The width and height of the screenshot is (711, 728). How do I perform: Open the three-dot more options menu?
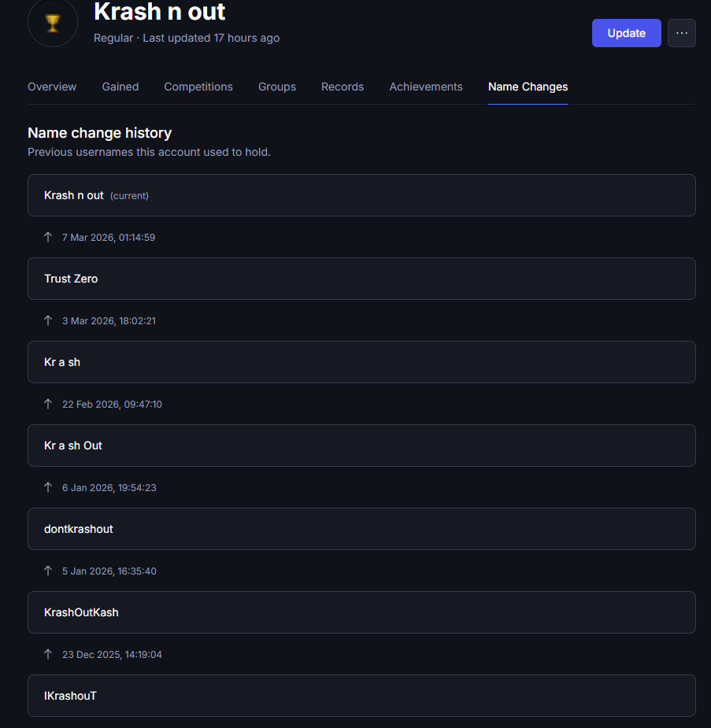click(682, 33)
